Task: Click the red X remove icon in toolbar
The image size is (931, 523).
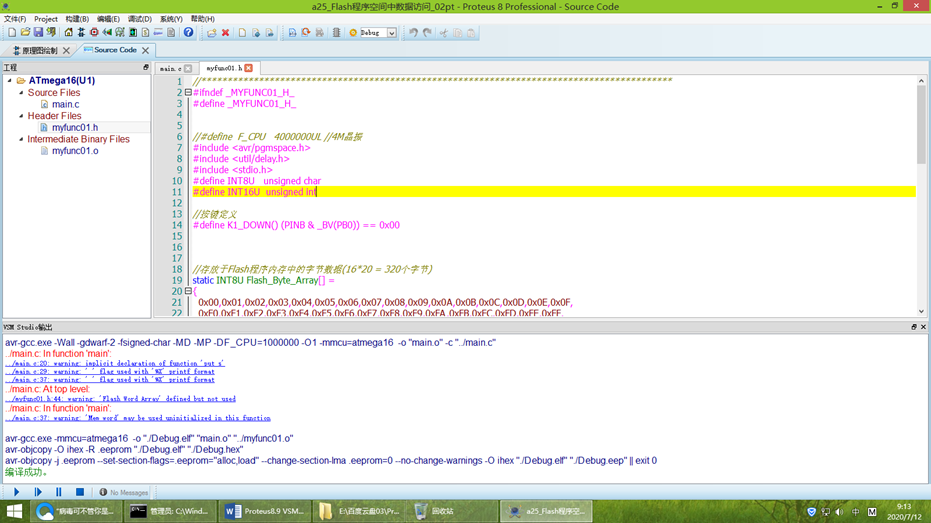Action: [x=226, y=33]
